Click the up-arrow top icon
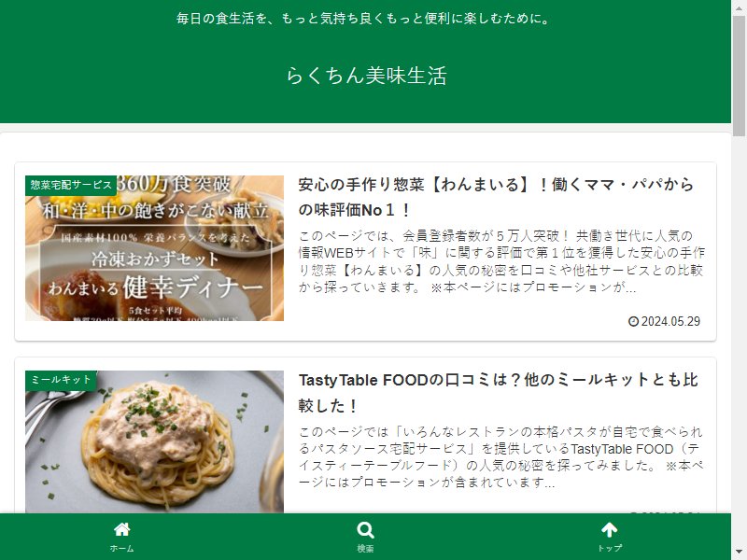Screen dimensions: 747x560 click(x=610, y=529)
